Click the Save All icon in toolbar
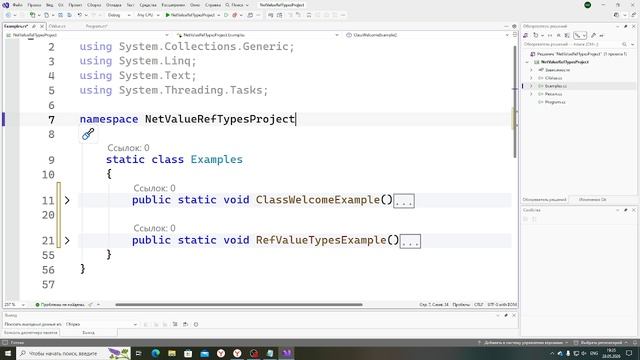 point(69,15)
